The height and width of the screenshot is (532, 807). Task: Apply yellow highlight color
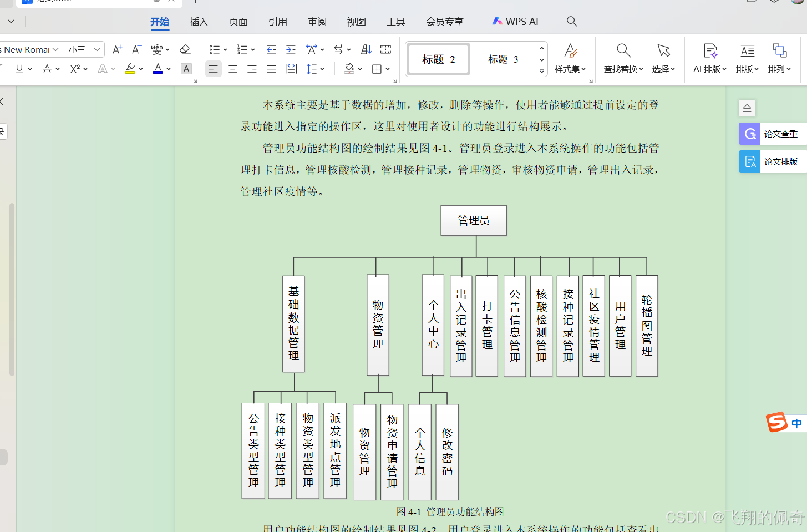(x=130, y=69)
